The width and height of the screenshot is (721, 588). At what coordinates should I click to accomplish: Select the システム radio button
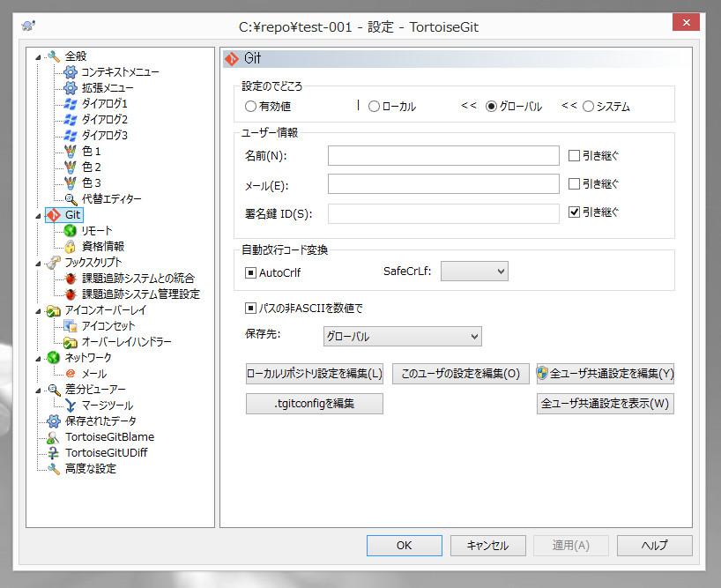pos(588,107)
